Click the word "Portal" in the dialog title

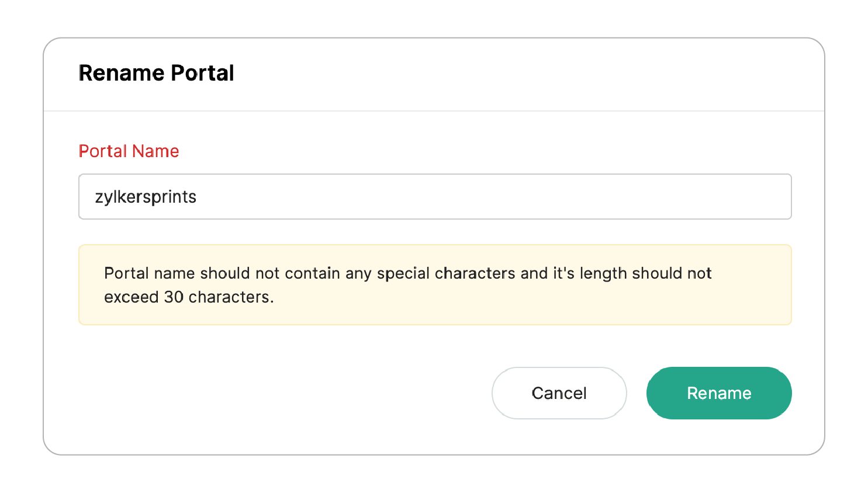point(202,73)
